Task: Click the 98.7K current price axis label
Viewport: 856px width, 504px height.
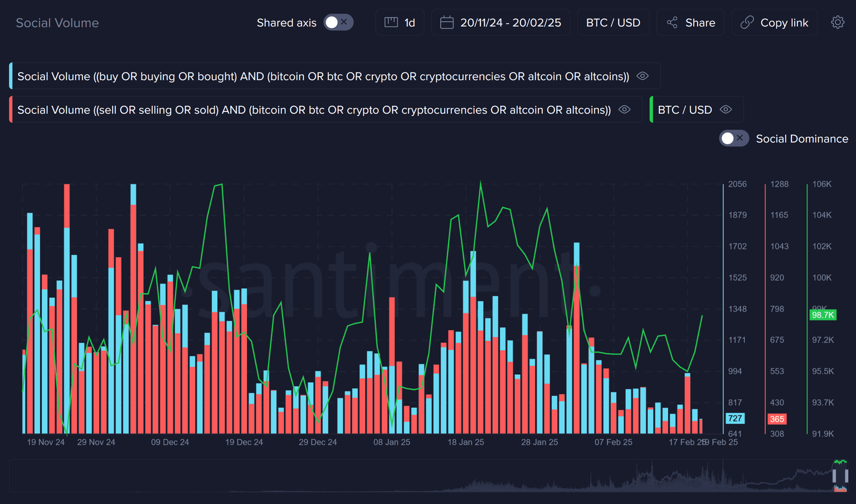Action: 823,315
